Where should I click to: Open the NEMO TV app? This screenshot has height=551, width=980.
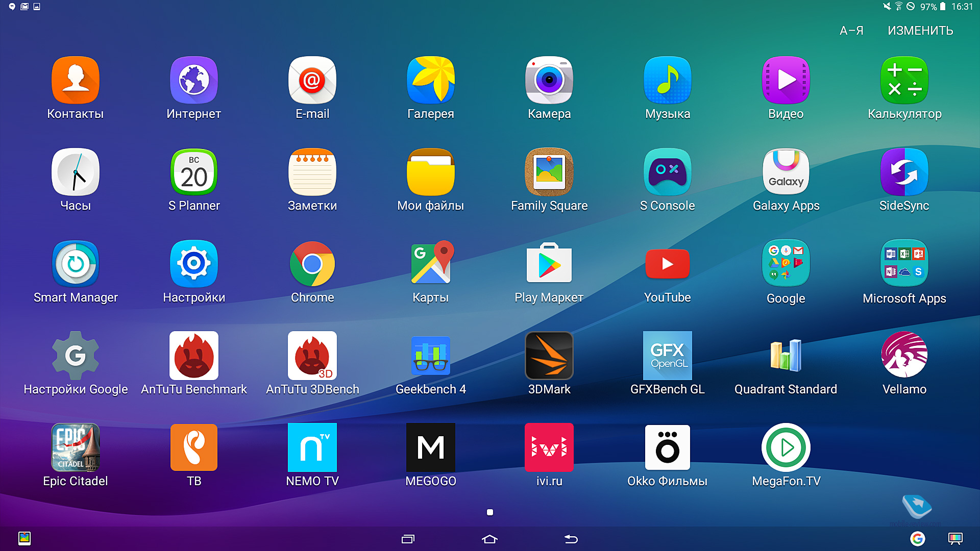(x=312, y=448)
